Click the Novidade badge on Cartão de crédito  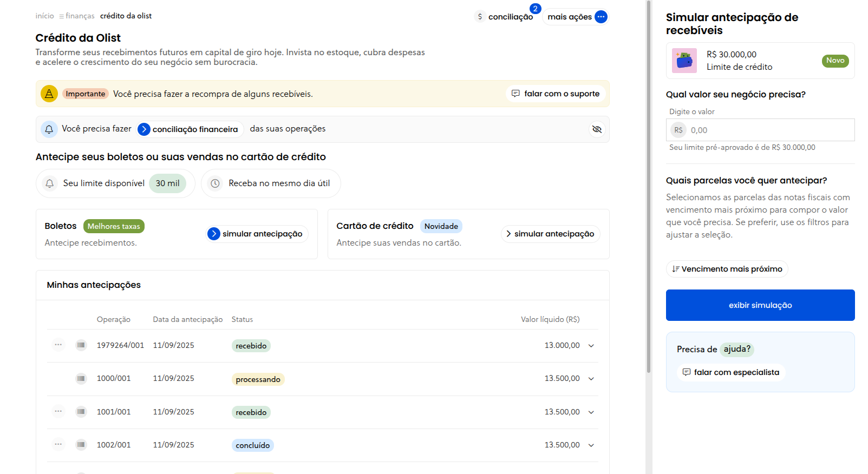click(441, 226)
